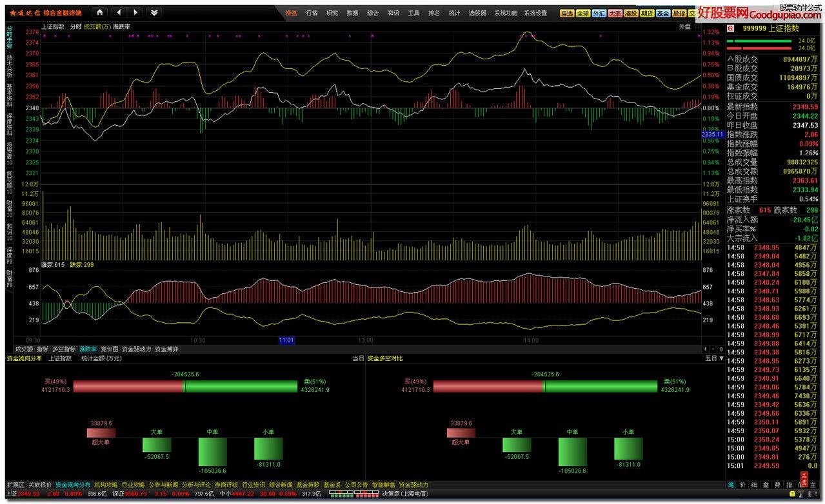Open the 研究 menu
This screenshot has width=825, height=504.
(332, 13)
